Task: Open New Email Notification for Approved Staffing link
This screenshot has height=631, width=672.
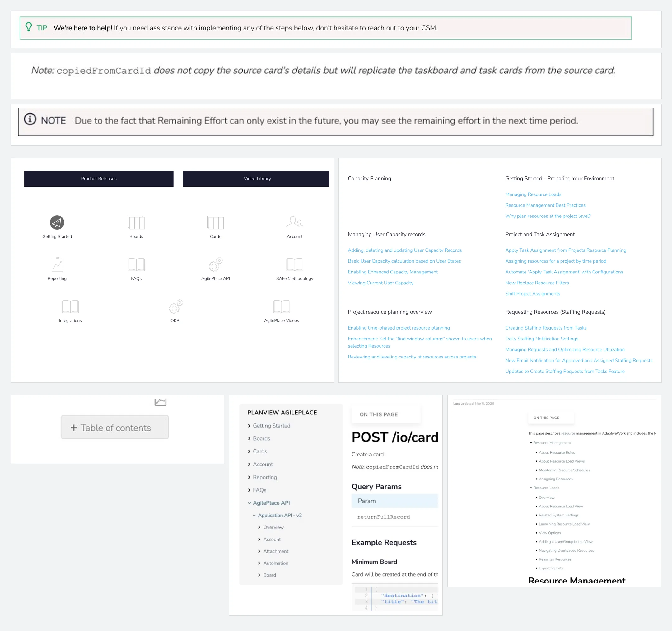Action: tap(579, 360)
